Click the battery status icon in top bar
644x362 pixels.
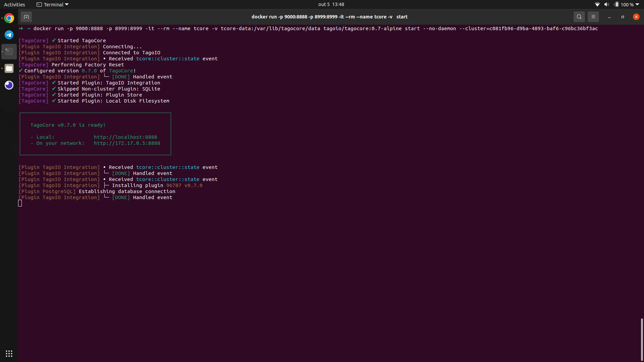click(616, 4)
